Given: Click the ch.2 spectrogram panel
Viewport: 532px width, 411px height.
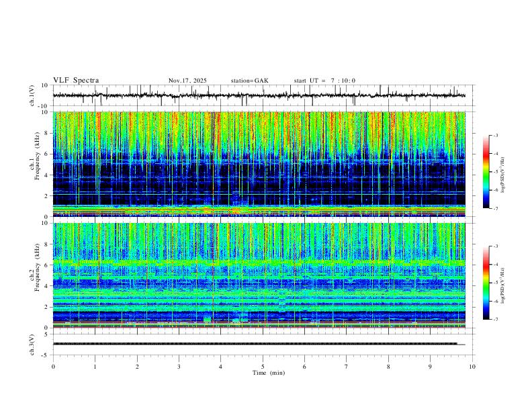Looking at the screenshot, I should coord(259,275).
